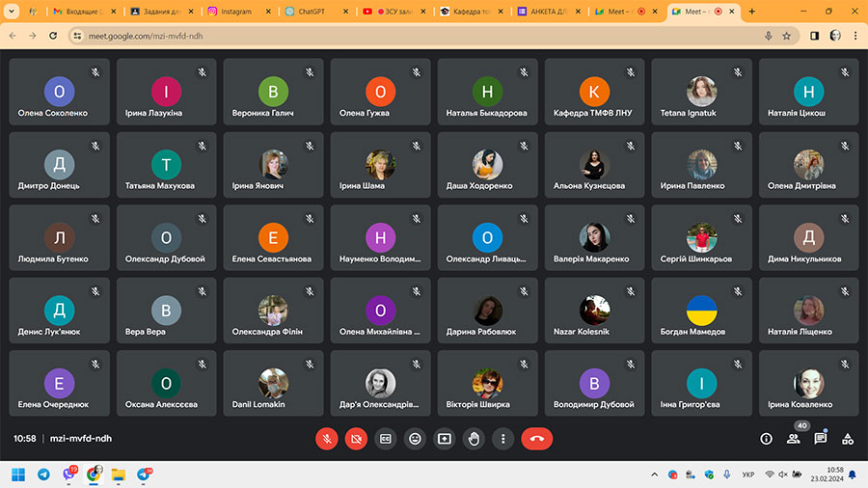Open Telegram from the taskbar
Viewport: 868px width, 488px height.
coord(43,474)
